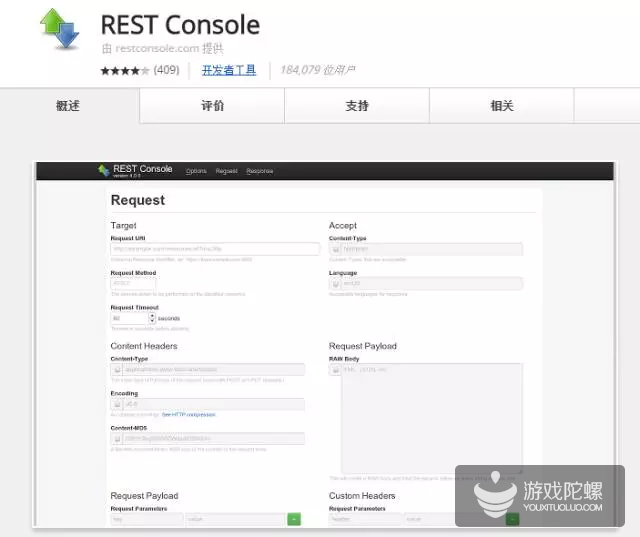
Task: Click the Request Method input field
Action: click(x=133, y=283)
